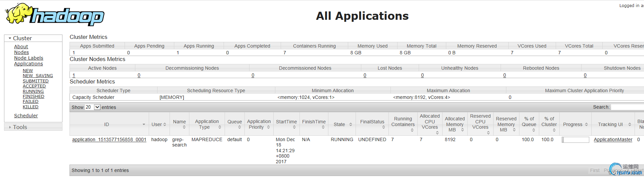
Task: Sort table by Tracking UI column
Action: click(613, 124)
